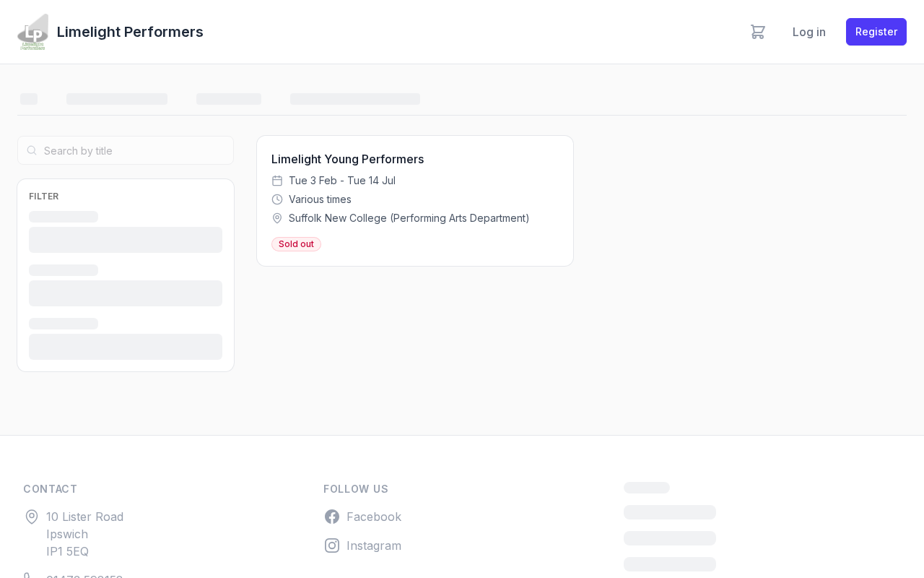Click the Facebook icon in footer

[x=332, y=517]
